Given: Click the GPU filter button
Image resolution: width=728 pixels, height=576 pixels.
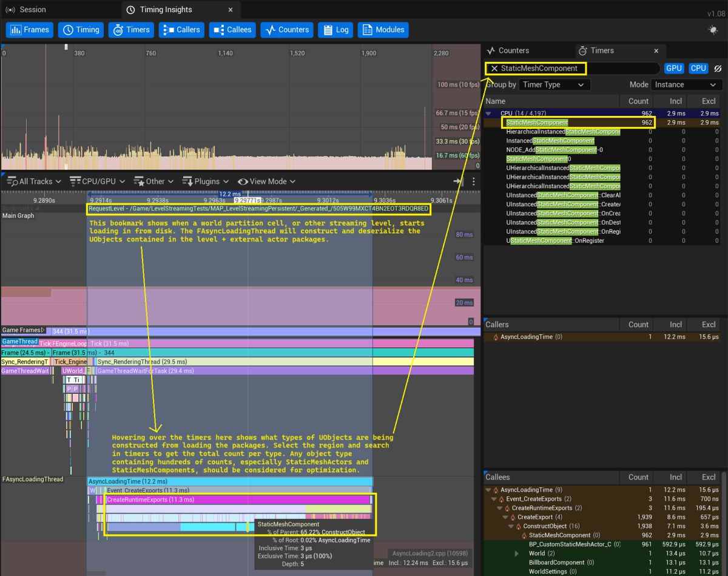Looking at the screenshot, I should (x=673, y=69).
